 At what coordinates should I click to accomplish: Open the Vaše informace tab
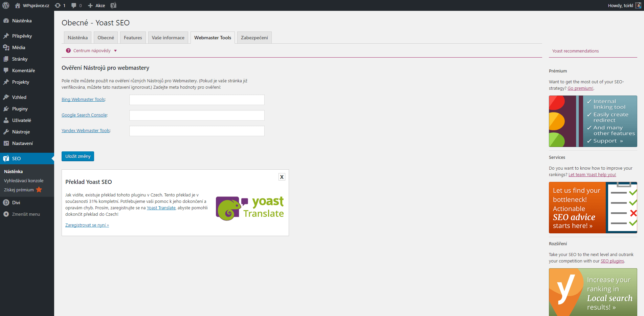(x=168, y=38)
